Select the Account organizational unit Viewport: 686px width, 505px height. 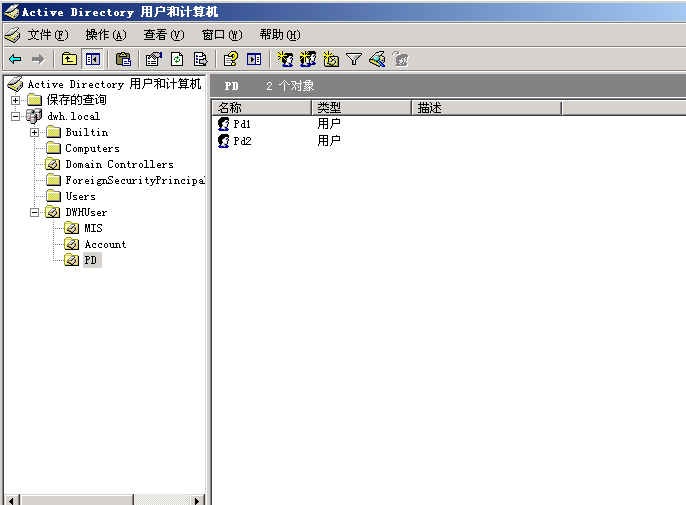tap(105, 244)
